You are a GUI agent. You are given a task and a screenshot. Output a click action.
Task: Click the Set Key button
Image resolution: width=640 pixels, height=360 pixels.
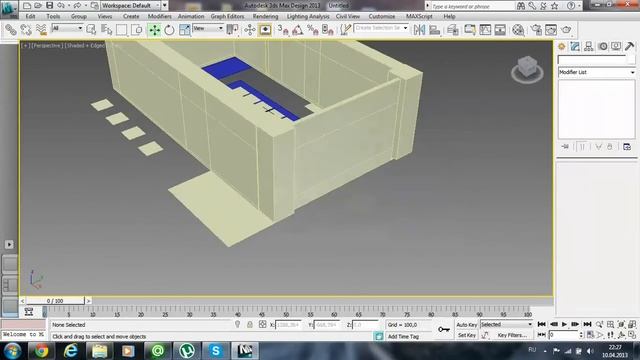467,335
